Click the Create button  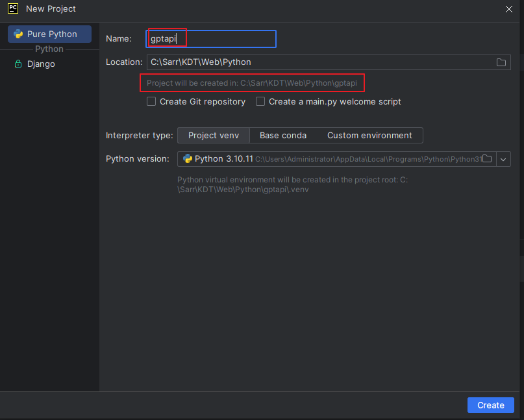point(491,405)
